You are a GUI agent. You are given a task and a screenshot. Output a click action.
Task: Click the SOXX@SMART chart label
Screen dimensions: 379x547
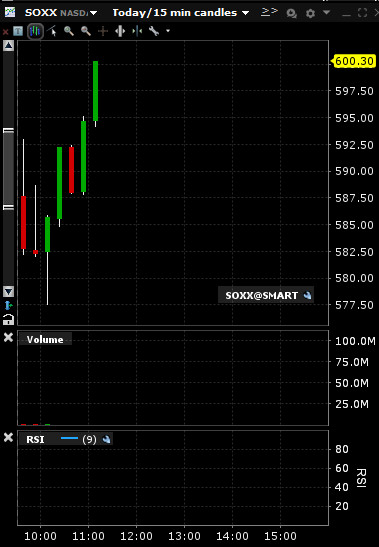point(261,295)
